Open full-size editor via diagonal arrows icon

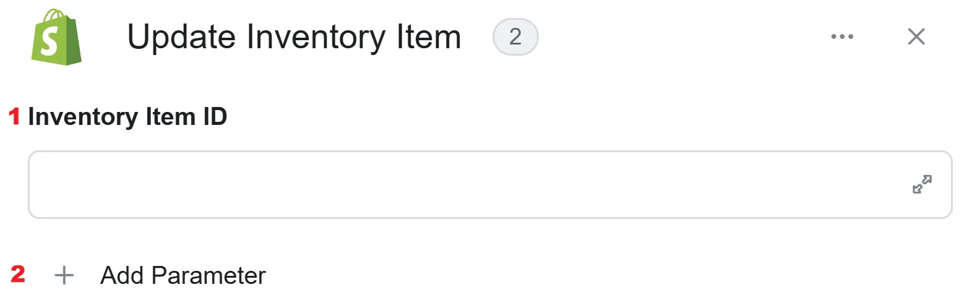[x=922, y=184]
